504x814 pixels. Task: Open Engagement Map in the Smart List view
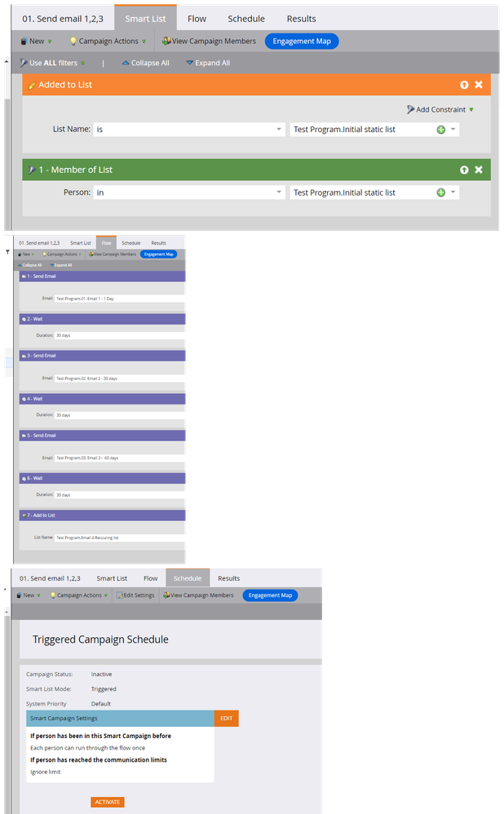tap(302, 41)
